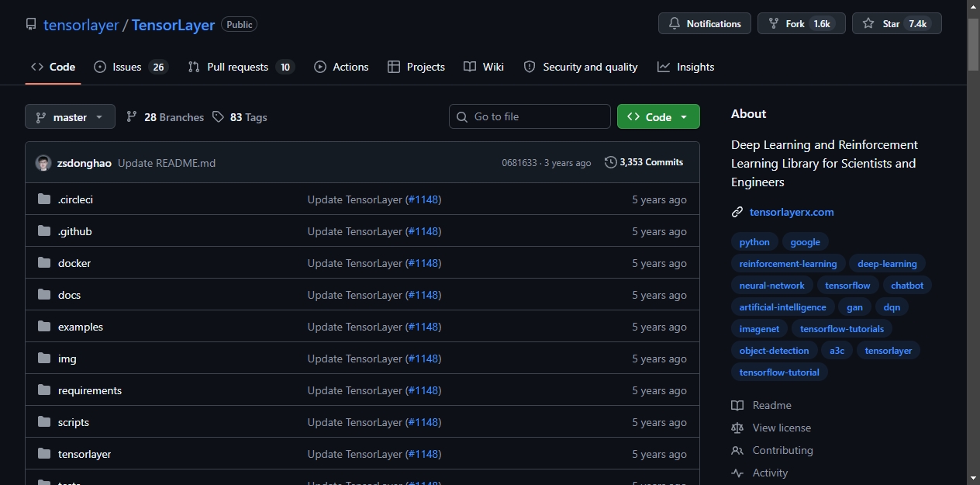Image resolution: width=980 pixels, height=485 pixels.
Task: Click the .circleci folder icon
Action: tap(44, 199)
